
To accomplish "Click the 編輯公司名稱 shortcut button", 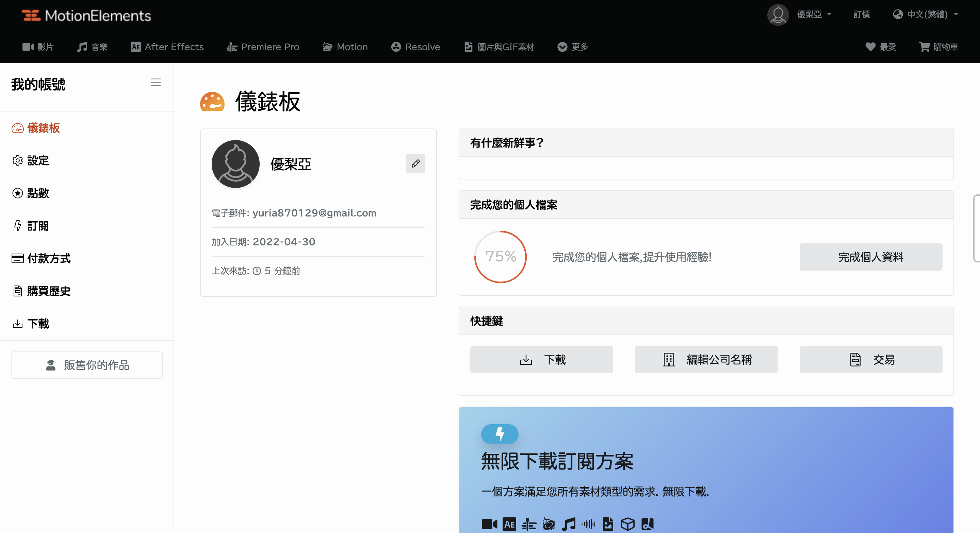I will coord(706,360).
